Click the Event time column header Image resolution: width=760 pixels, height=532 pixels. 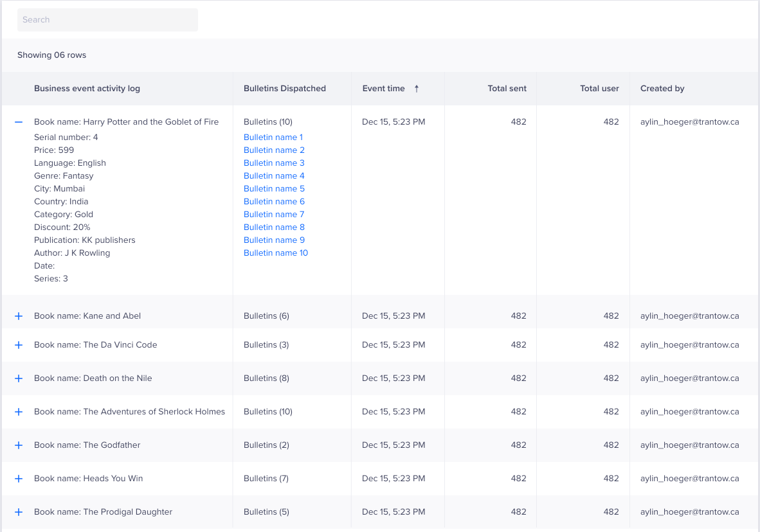[383, 88]
